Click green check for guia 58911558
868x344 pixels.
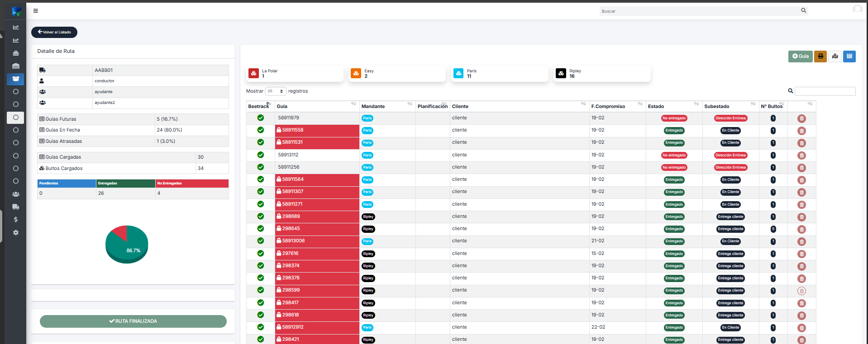(261, 130)
